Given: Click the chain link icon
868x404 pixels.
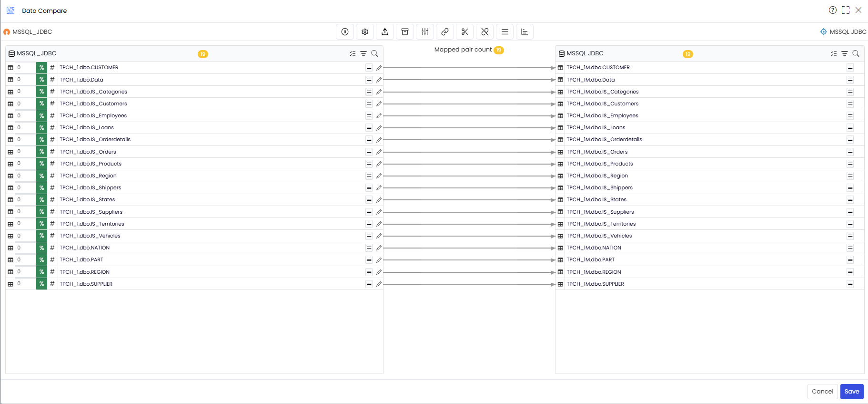Looking at the screenshot, I should 445,32.
